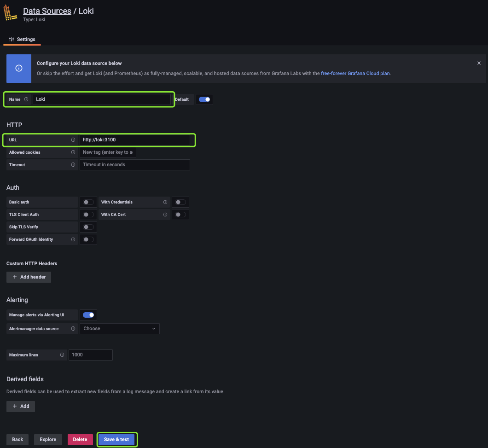
Task: Click the settings sliders icon on tab
Action: pos(12,39)
